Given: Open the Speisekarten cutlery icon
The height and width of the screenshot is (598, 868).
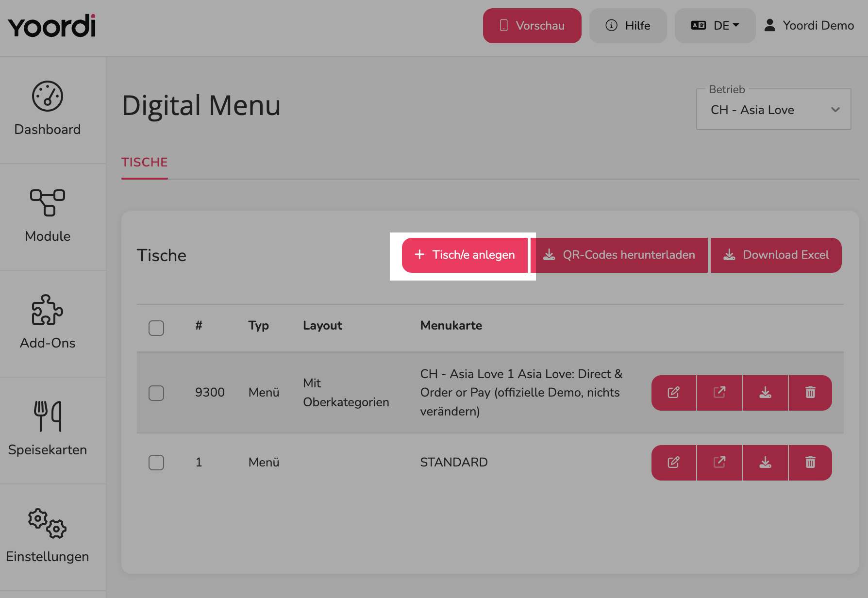Looking at the screenshot, I should tap(48, 416).
